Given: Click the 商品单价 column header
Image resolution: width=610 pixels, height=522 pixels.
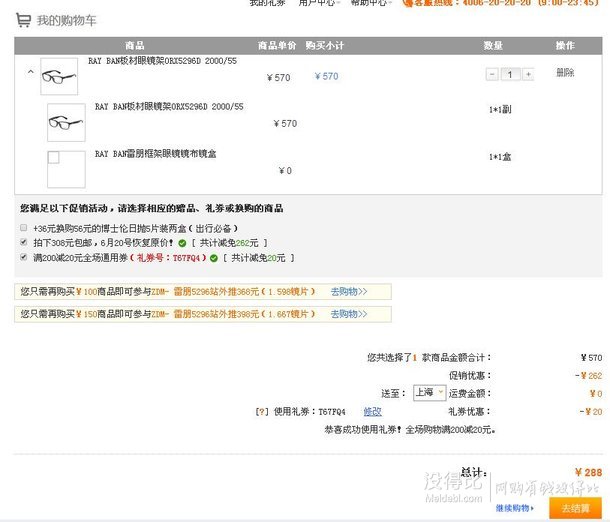Looking at the screenshot, I should point(277,46).
